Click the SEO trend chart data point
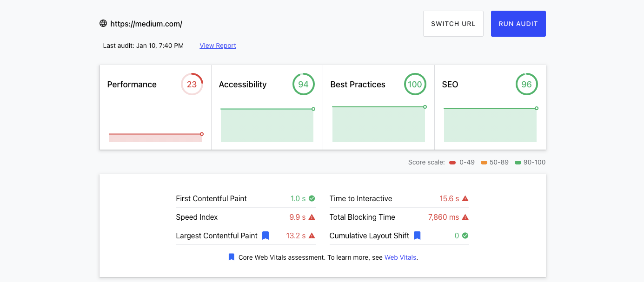The height and width of the screenshot is (282, 644). [537, 108]
